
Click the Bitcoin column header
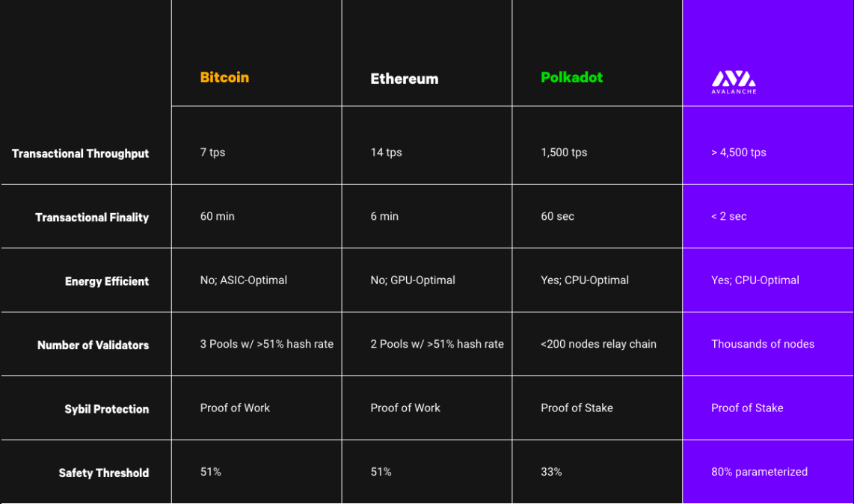click(224, 78)
